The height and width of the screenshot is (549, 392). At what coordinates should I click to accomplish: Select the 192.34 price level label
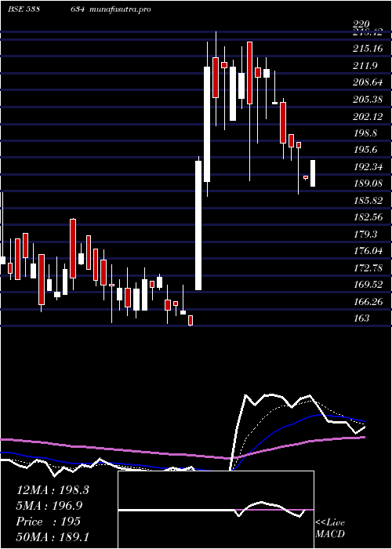[368, 166]
